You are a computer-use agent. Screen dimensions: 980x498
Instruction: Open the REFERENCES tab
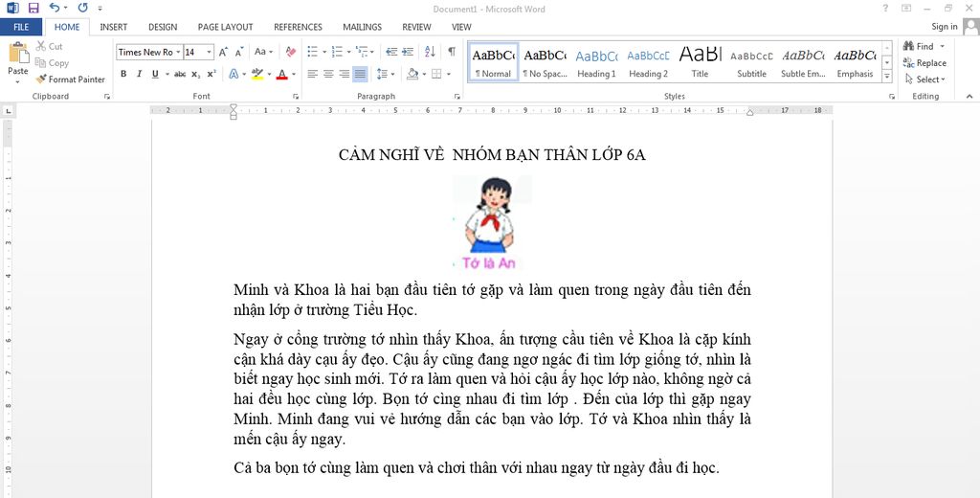(299, 27)
